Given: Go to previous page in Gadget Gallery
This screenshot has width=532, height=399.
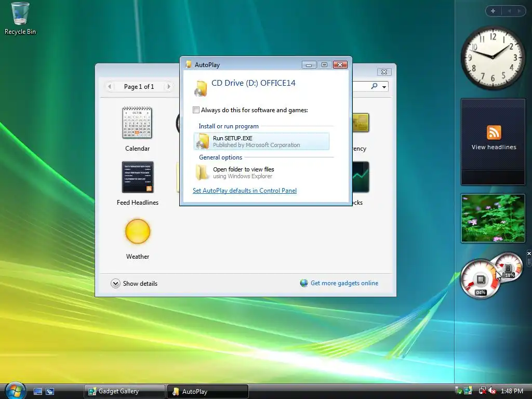Looking at the screenshot, I should [110, 87].
